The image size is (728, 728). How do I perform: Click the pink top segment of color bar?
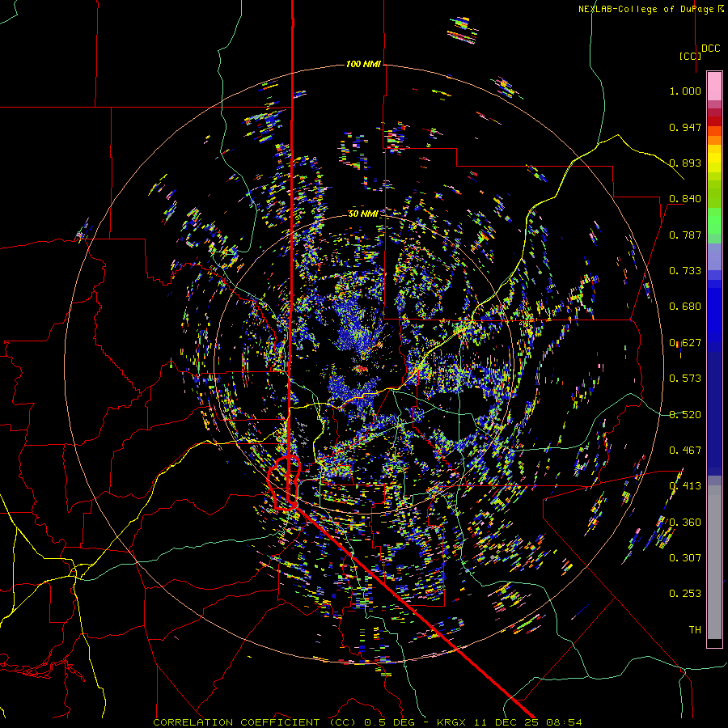[x=714, y=87]
